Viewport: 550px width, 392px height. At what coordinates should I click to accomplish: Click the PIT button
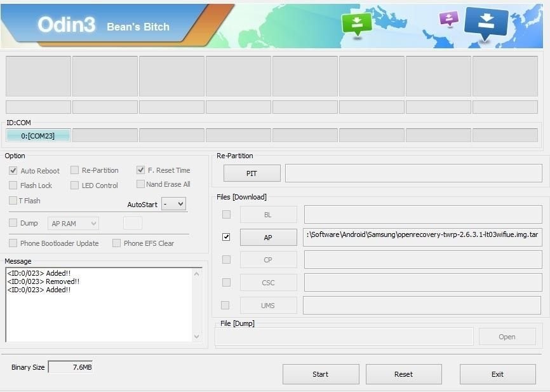252,173
